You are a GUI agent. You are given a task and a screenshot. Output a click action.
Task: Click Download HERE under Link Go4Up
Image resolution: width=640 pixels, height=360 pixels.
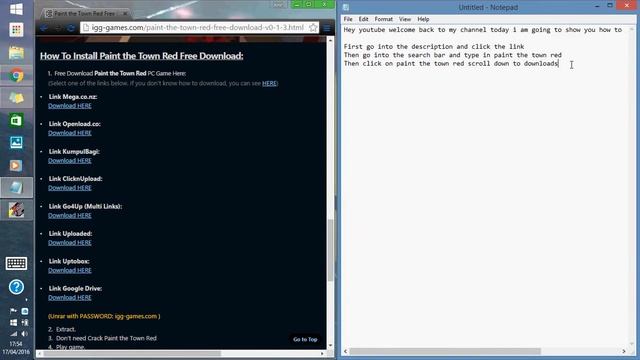[70, 216]
